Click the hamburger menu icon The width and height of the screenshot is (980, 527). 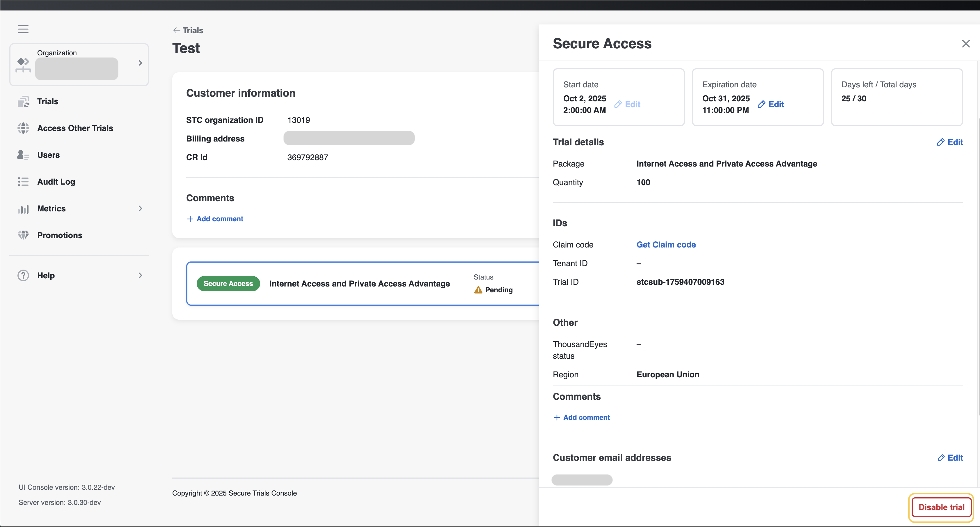click(x=23, y=29)
